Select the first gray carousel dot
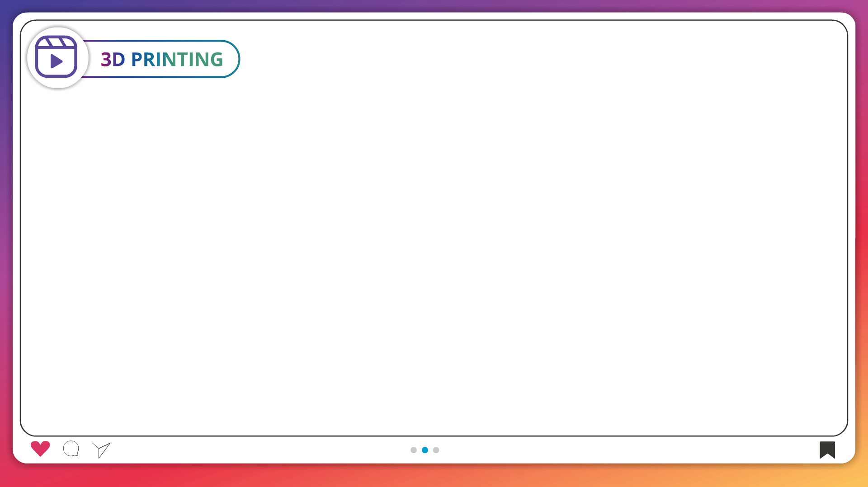The image size is (868, 487). pos(413,450)
